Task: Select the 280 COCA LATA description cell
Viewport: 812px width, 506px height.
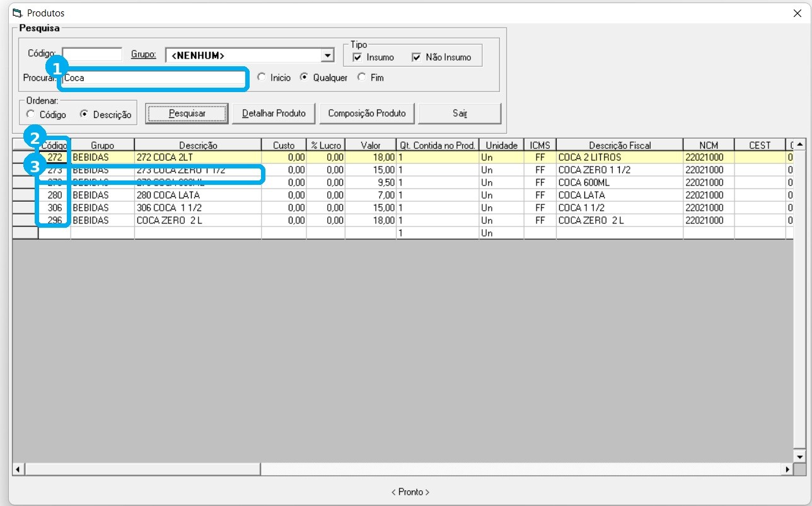Action: [198, 195]
